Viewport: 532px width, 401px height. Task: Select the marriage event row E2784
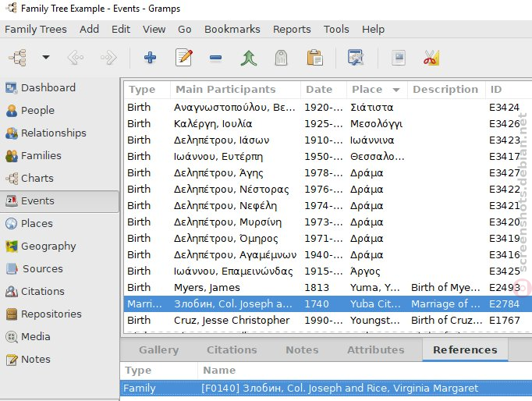pyautogui.click(x=328, y=304)
